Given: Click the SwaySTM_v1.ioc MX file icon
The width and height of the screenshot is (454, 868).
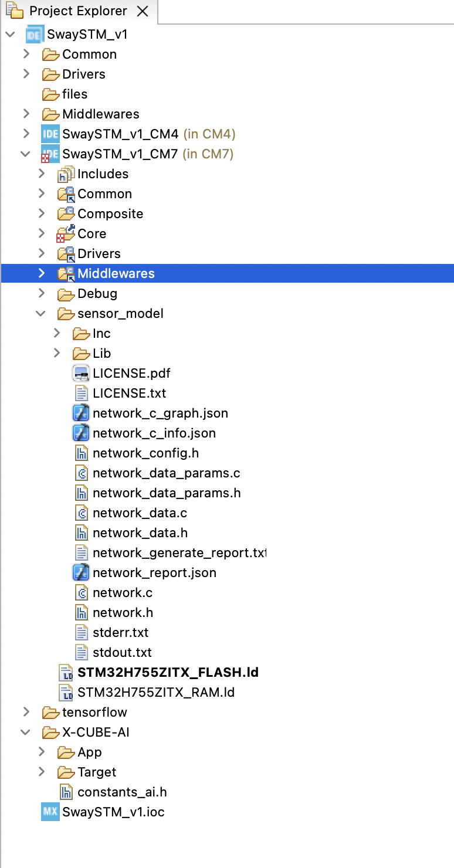Looking at the screenshot, I should 50,812.
